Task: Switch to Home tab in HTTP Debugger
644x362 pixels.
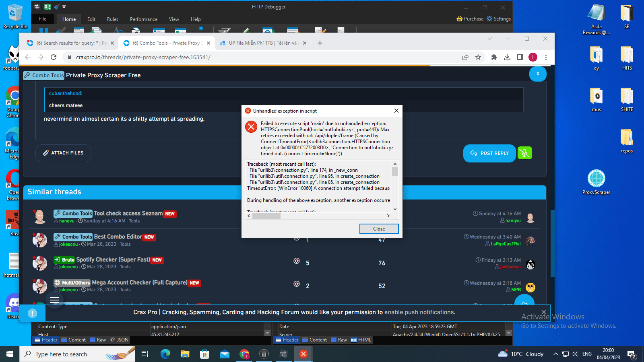Action: [x=69, y=19]
